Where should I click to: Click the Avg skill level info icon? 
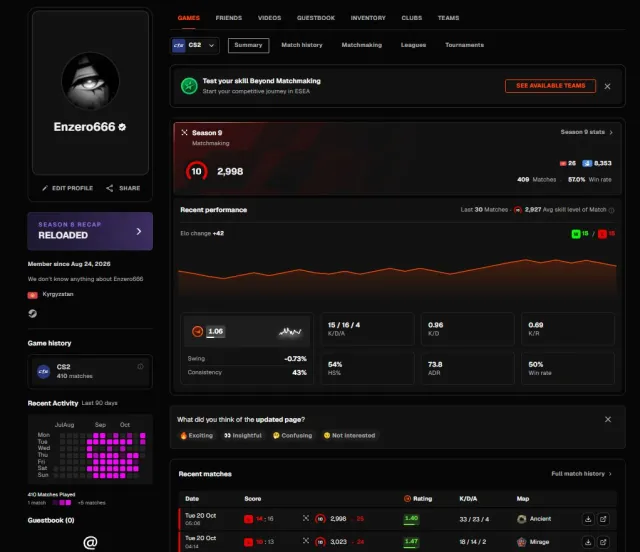(611, 210)
